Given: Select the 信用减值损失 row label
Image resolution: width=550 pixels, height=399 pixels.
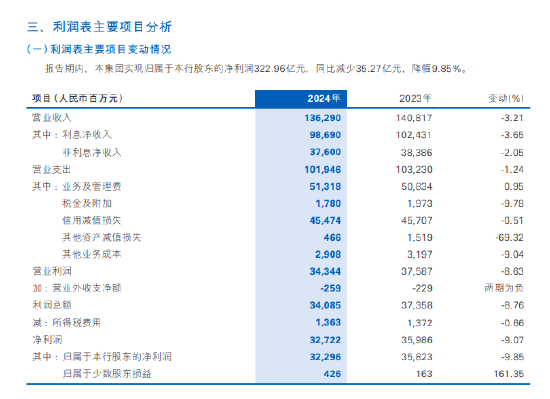Looking at the screenshot, I should [92, 220].
